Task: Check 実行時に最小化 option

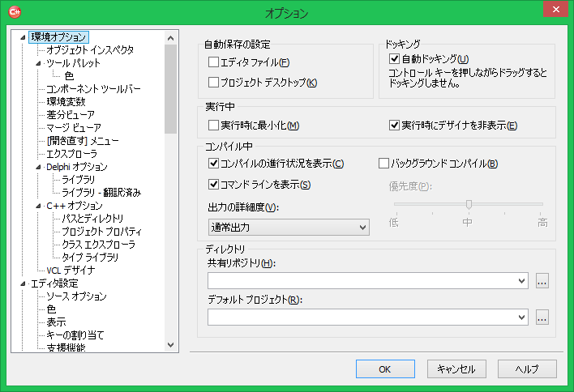Action: 214,125
